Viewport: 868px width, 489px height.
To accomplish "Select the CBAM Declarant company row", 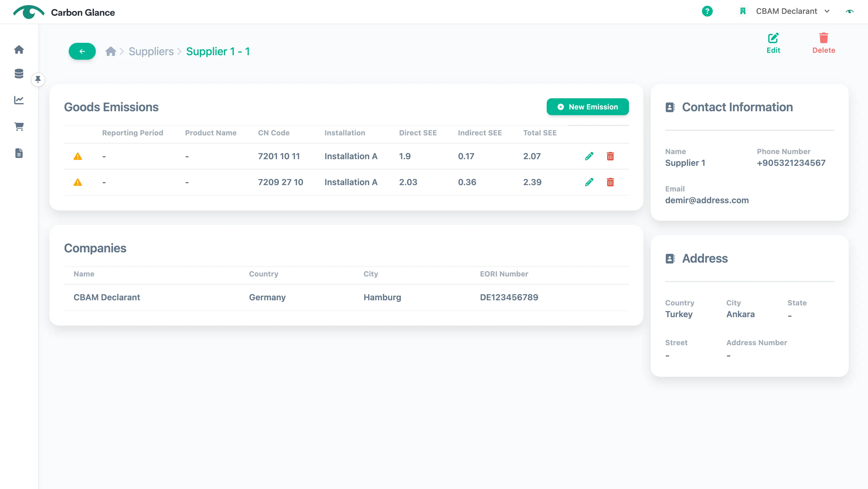I will tap(346, 297).
